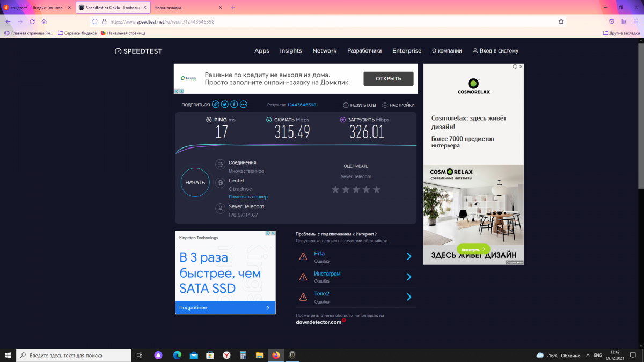The width and height of the screenshot is (644, 362).
Task: Open the Network menu item
Action: click(x=325, y=51)
